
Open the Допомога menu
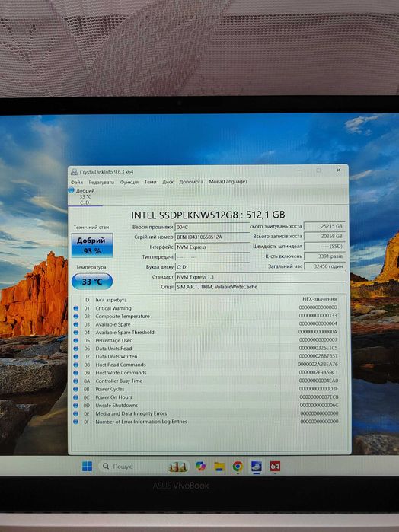point(191,182)
